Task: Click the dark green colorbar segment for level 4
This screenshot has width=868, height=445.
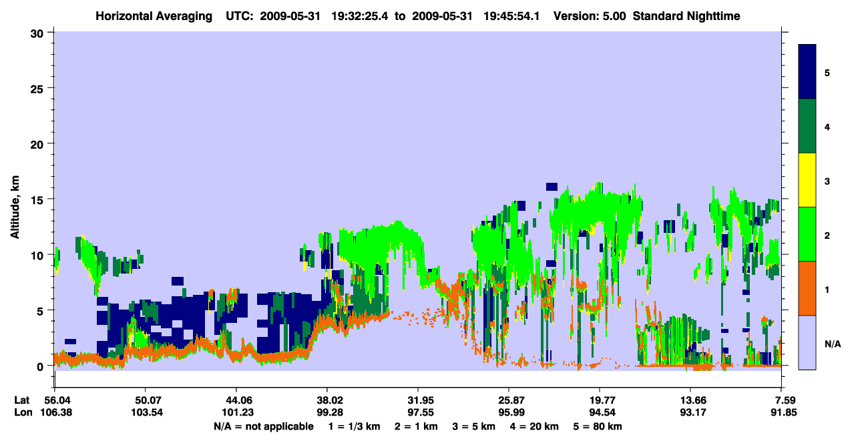Action: click(x=807, y=126)
